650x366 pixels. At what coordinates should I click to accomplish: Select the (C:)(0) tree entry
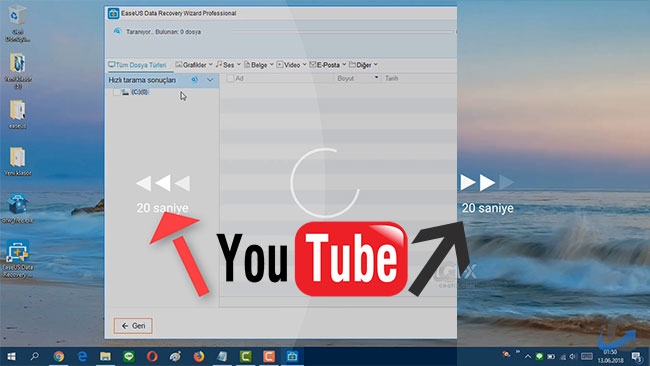(139, 92)
